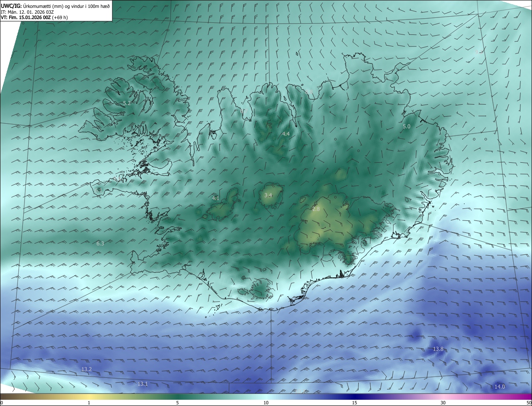Click the 15 tick on the color scale
Image resolution: width=532 pixels, height=406 pixels.
click(x=355, y=403)
